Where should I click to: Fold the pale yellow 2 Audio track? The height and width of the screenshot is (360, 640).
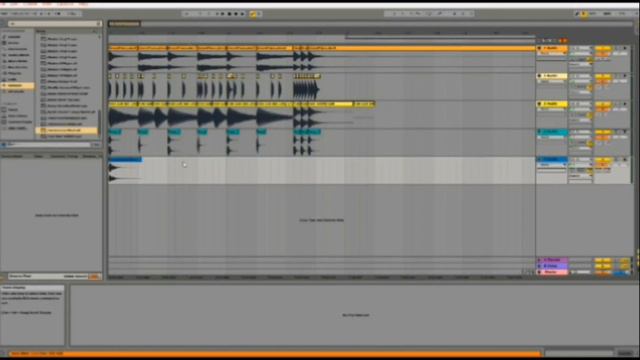pos(539,76)
